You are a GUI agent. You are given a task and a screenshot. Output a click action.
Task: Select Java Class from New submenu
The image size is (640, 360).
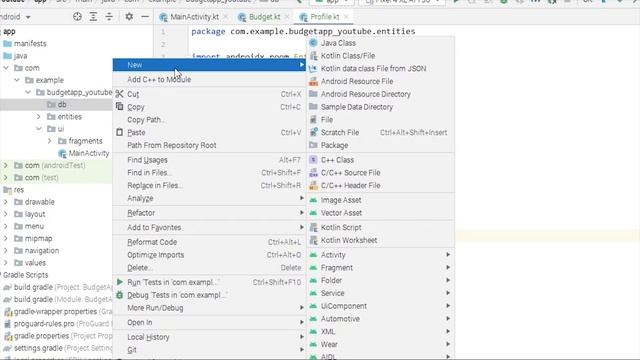coord(338,43)
